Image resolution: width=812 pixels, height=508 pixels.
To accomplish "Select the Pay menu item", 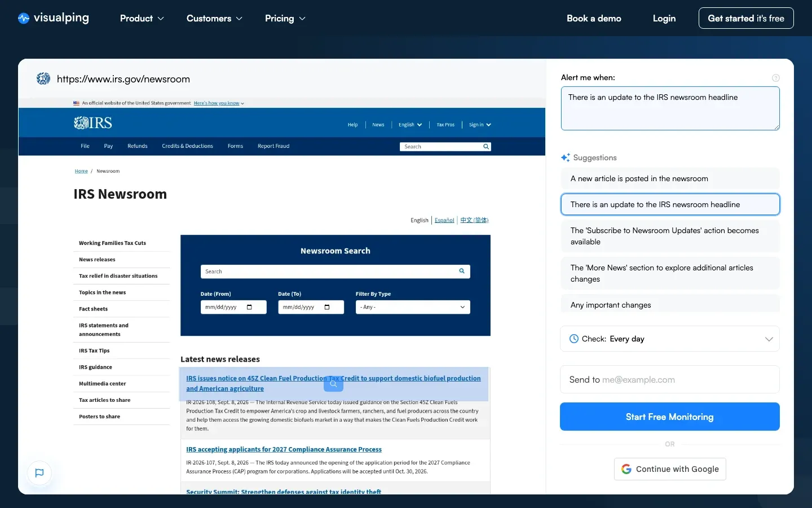I will [108, 146].
